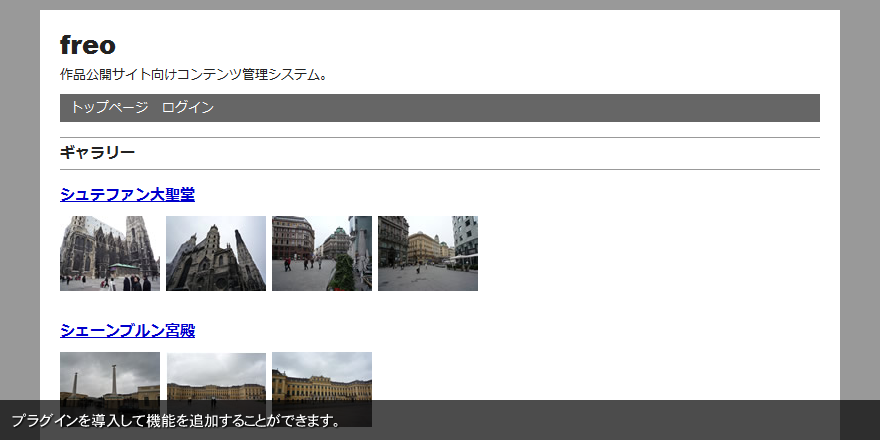Go to トップページ in navigation bar

(x=109, y=108)
